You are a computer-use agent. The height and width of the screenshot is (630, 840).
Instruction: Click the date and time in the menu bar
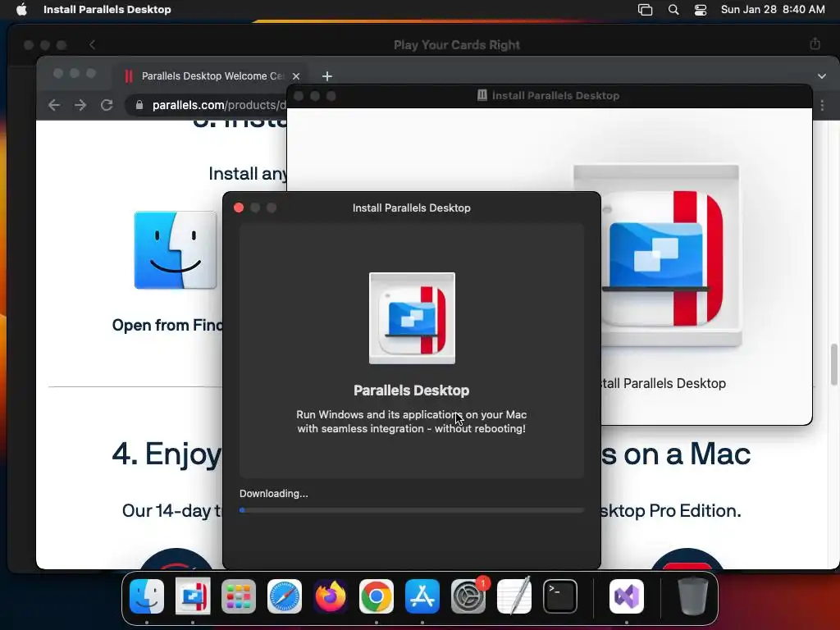[773, 9]
